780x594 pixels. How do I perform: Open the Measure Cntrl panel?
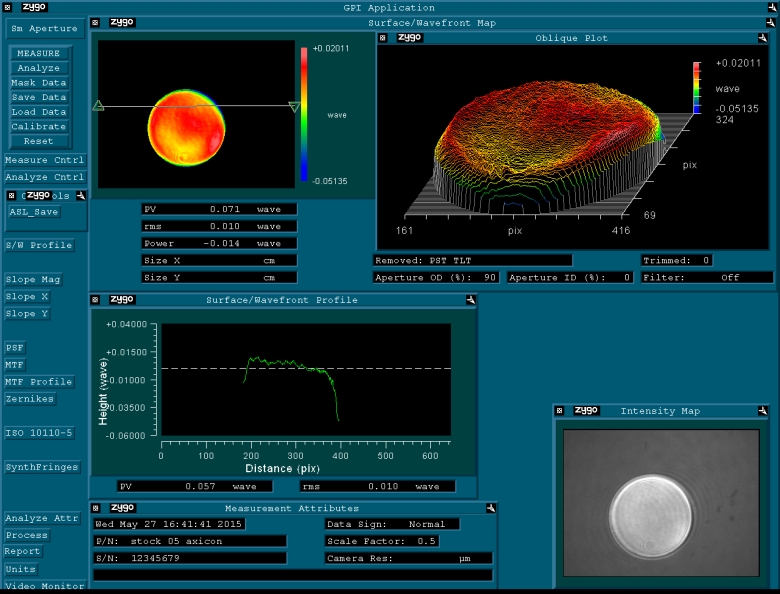45,160
